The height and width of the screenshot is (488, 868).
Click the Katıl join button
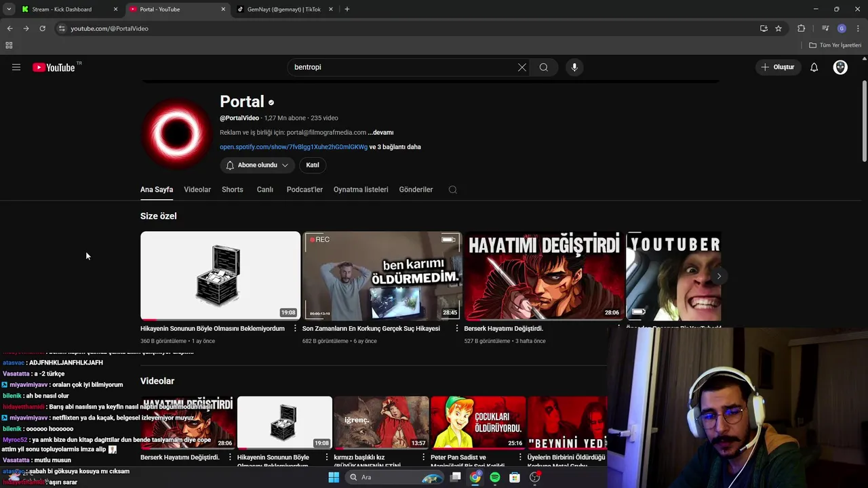(x=313, y=165)
